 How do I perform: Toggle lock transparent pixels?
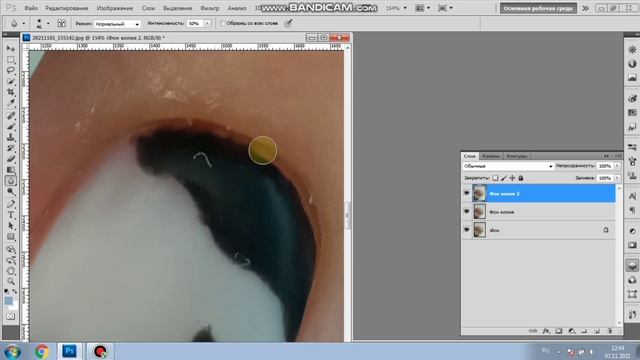tap(495, 178)
